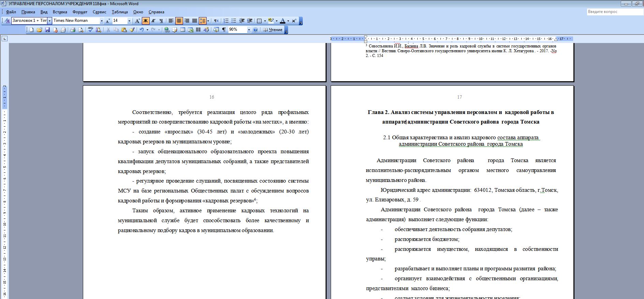The height and width of the screenshot is (299, 644).
Task: Open the Вставка menu
Action: 60,12
